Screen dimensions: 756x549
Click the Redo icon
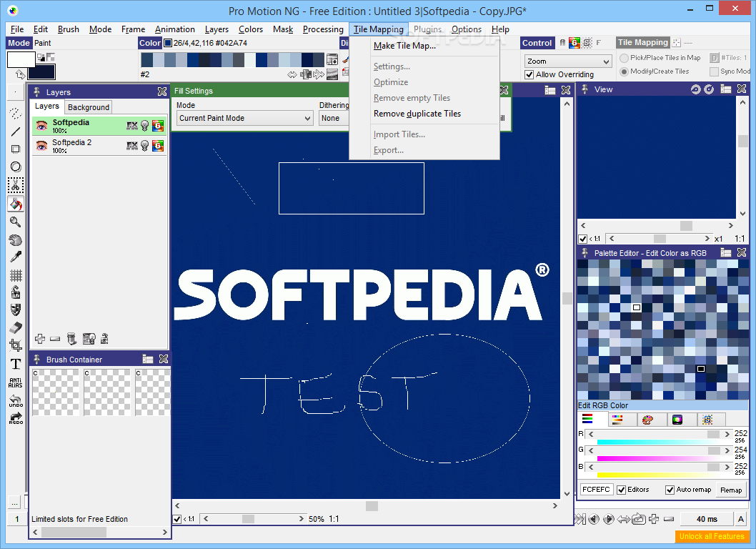coord(16,417)
